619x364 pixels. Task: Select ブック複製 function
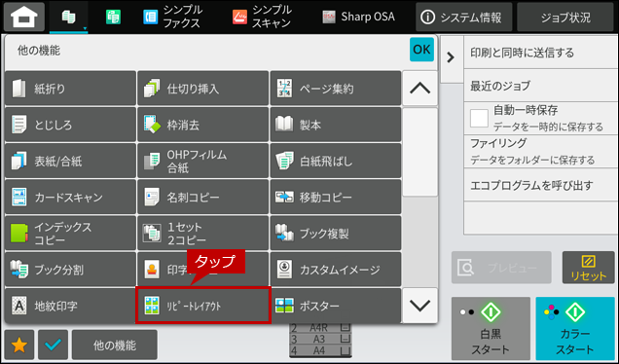coord(336,233)
